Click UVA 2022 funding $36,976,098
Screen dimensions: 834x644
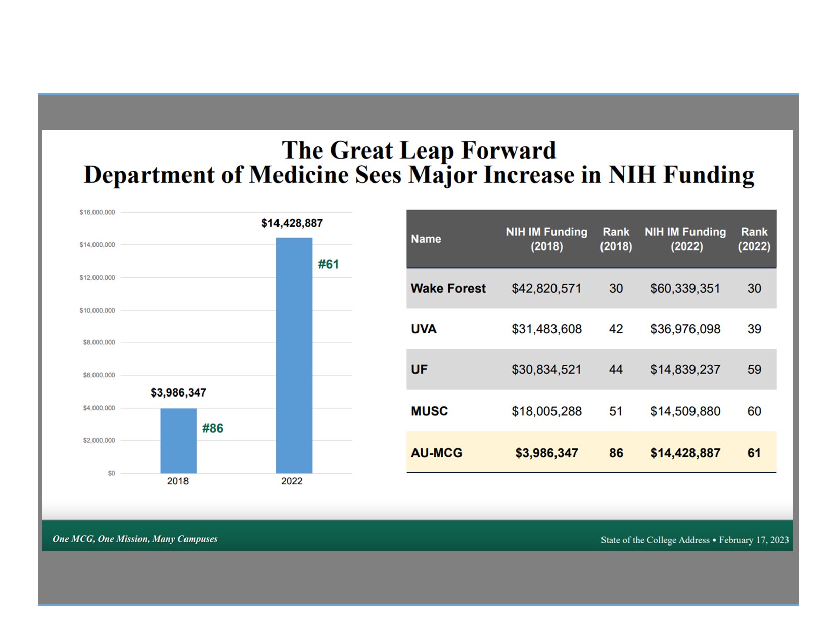tap(685, 329)
